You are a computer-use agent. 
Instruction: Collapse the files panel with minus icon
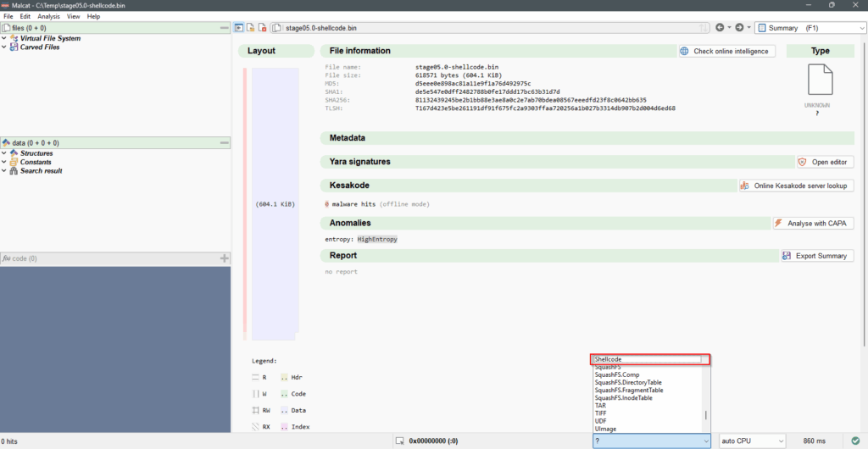click(x=224, y=28)
